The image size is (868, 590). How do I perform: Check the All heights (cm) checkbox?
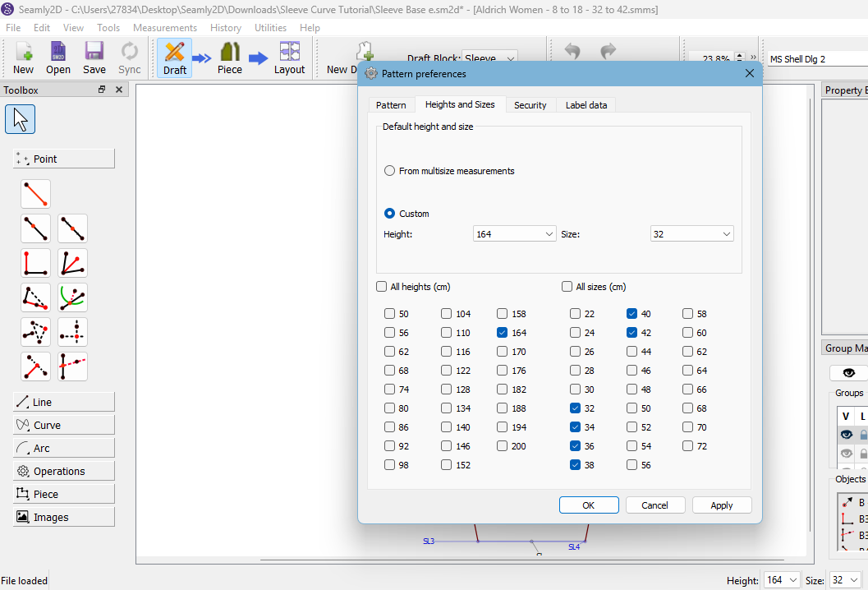coord(381,287)
